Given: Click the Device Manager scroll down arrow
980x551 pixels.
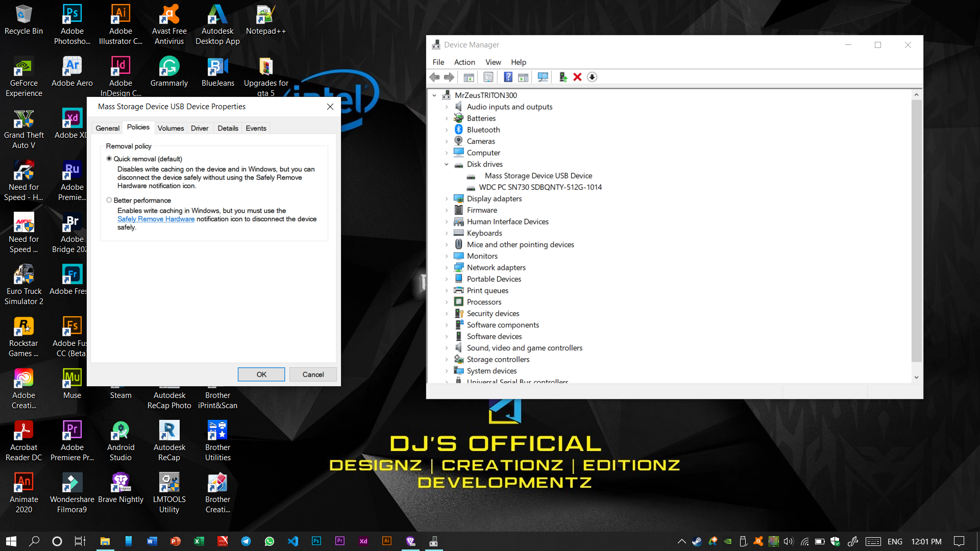Looking at the screenshot, I should click(x=916, y=378).
